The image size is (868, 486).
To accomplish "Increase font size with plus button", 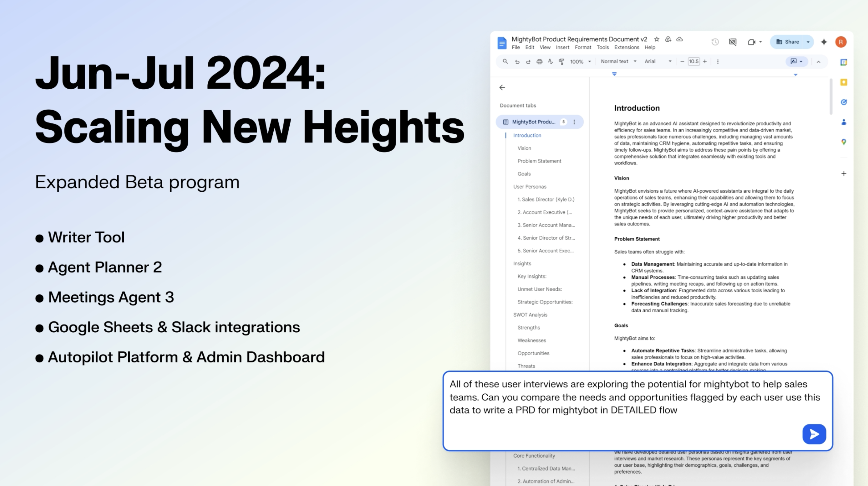I will tap(705, 61).
